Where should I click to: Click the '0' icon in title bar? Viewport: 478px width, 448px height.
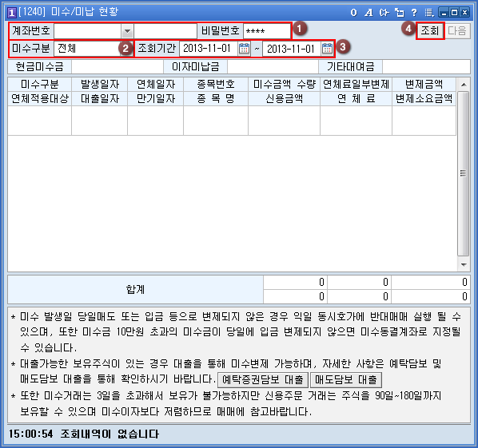click(x=353, y=13)
